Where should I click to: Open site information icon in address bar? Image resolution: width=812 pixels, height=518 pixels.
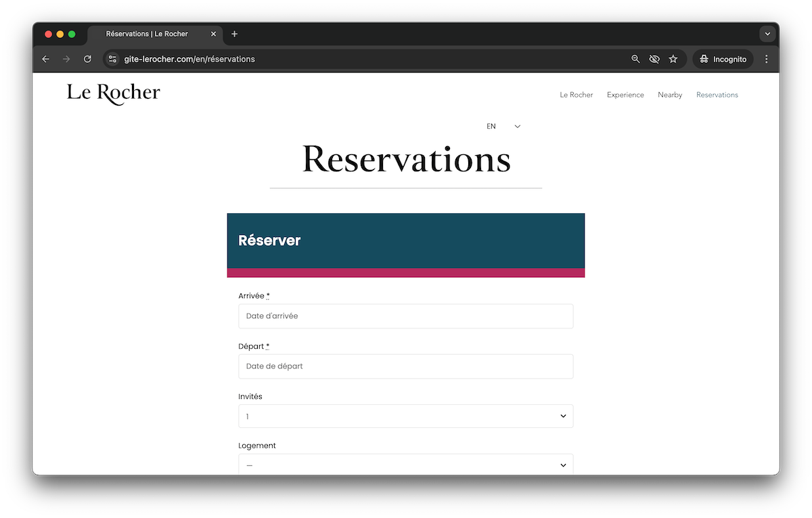(x=113, y=59)
